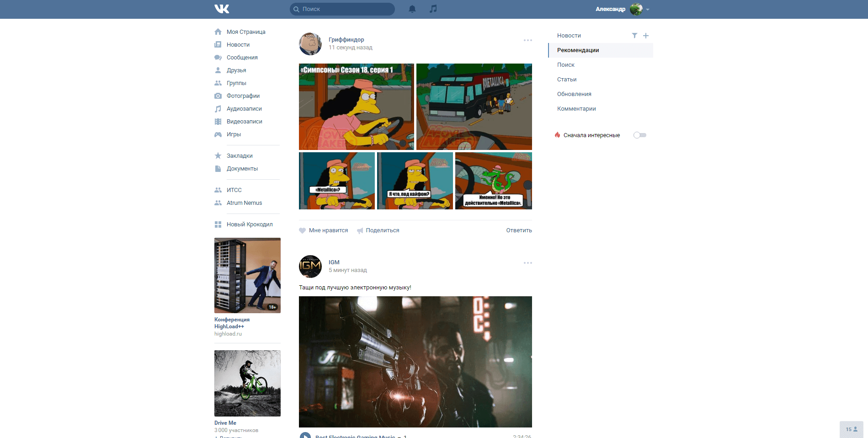Screen dimensions: 868x438
Task: Click the 5 минут назад post timestamp
Action: point(348,270)
